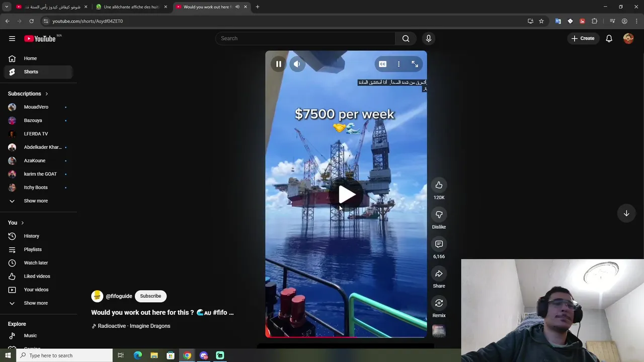Click the Create button
Viewport: 644px width, 362px height.
[x=583, y=38]
